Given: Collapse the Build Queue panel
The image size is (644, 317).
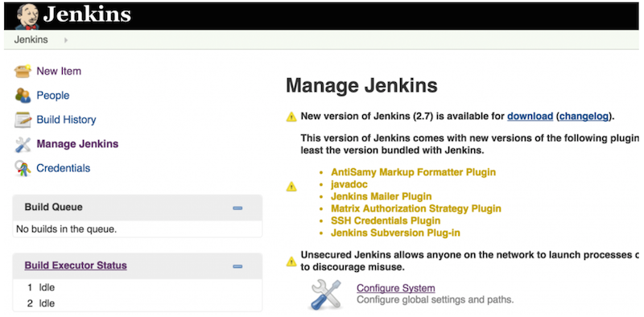Looking at the screenshot, I should pyautogui.click(x=237, y=208).
